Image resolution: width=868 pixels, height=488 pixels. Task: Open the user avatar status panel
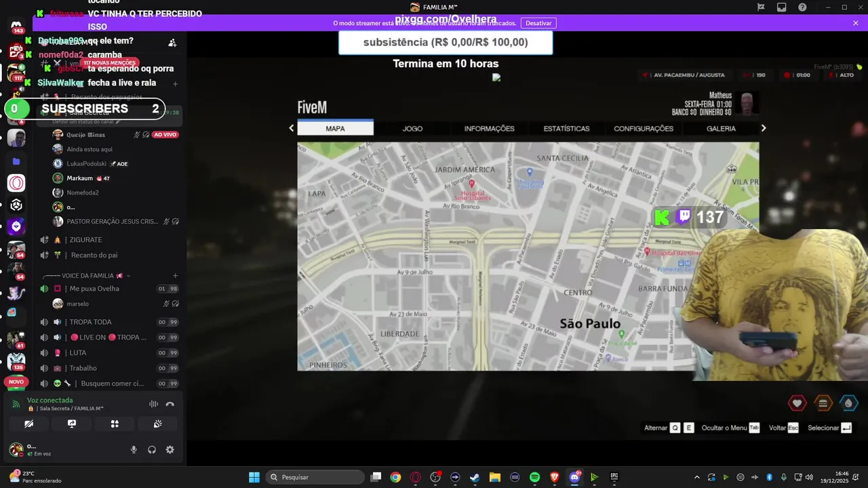[16, 449]
